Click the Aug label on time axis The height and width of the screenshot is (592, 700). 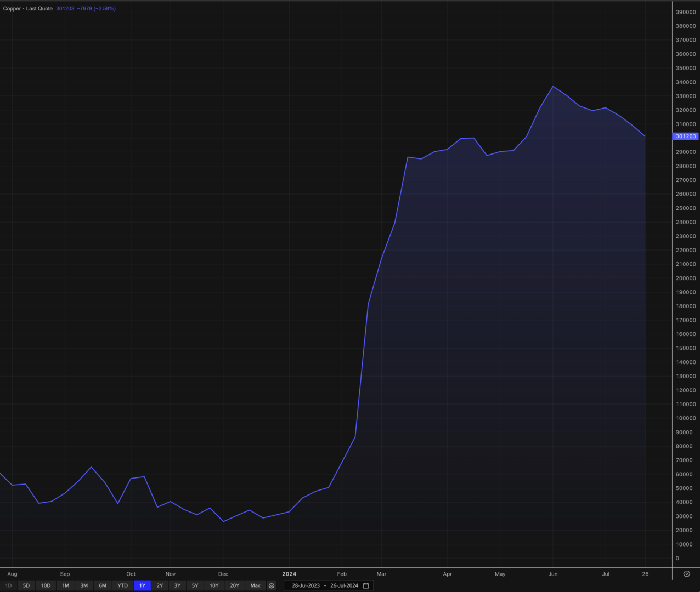[12, 574]
